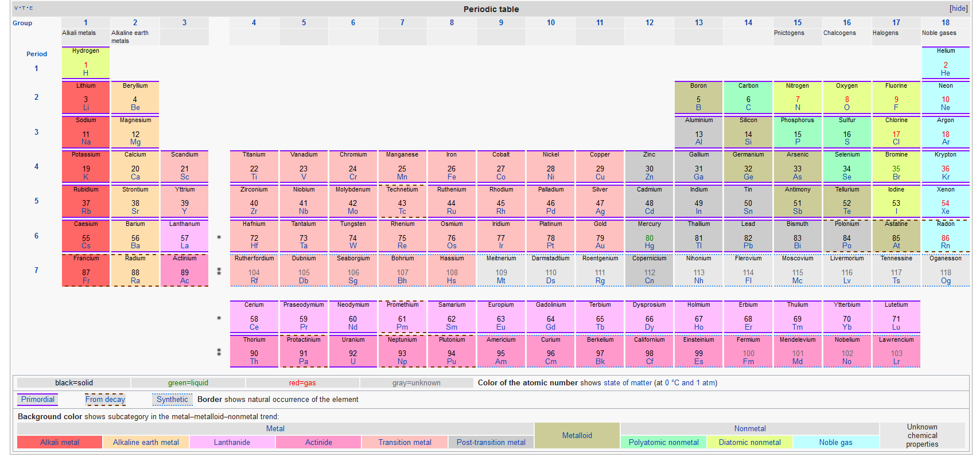This screenshot has width=980, height=457.
Task: Click the Lutetium element cell
Action: [896, 317]
